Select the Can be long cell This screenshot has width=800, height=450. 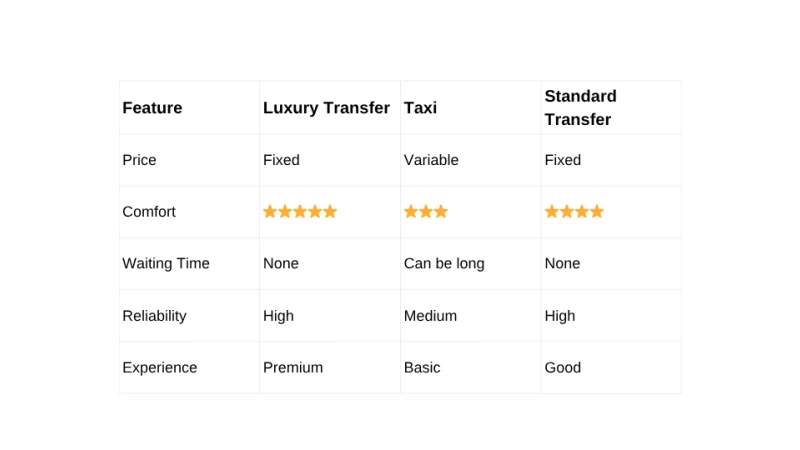tap(444, 264)
